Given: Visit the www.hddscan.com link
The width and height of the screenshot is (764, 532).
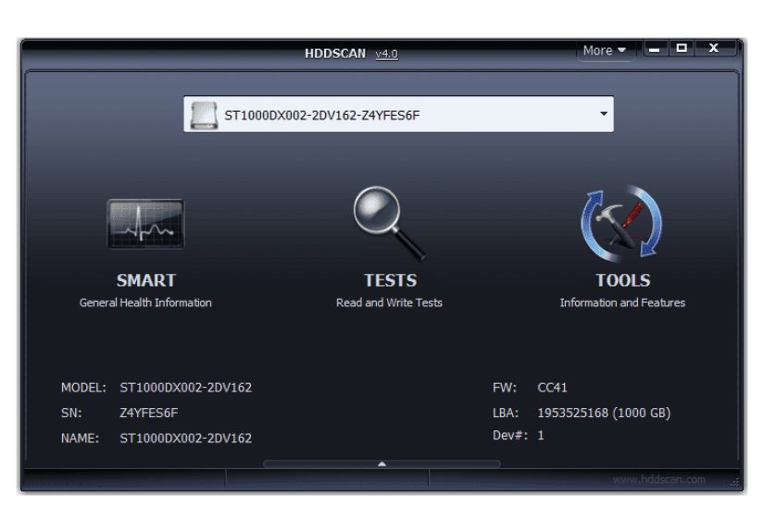Looking at the screenshot, I should [x=658, y=479].
